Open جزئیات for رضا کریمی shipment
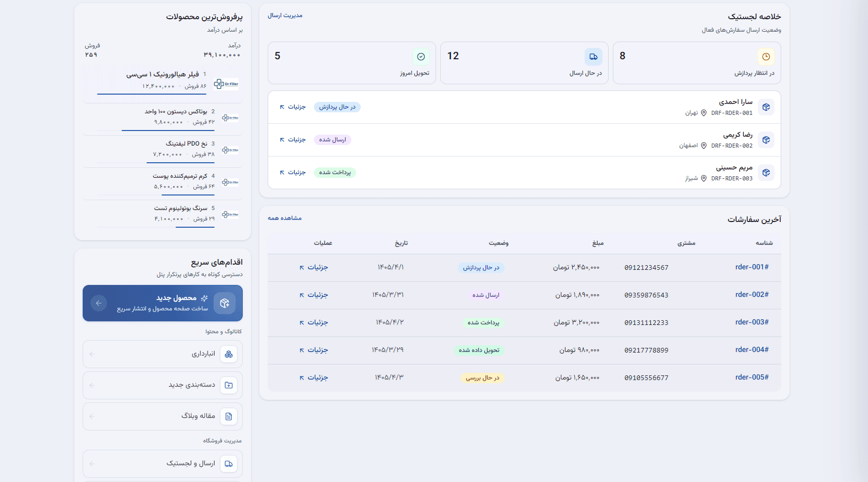 [x=293, y=140]
